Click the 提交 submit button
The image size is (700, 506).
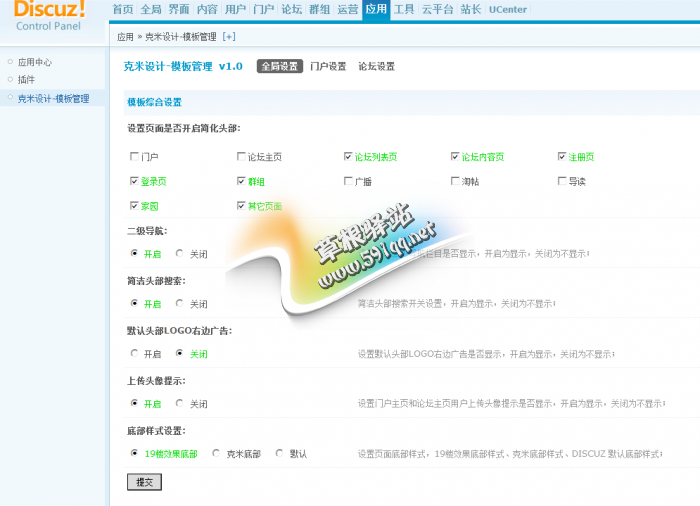[x=144, y=482]
